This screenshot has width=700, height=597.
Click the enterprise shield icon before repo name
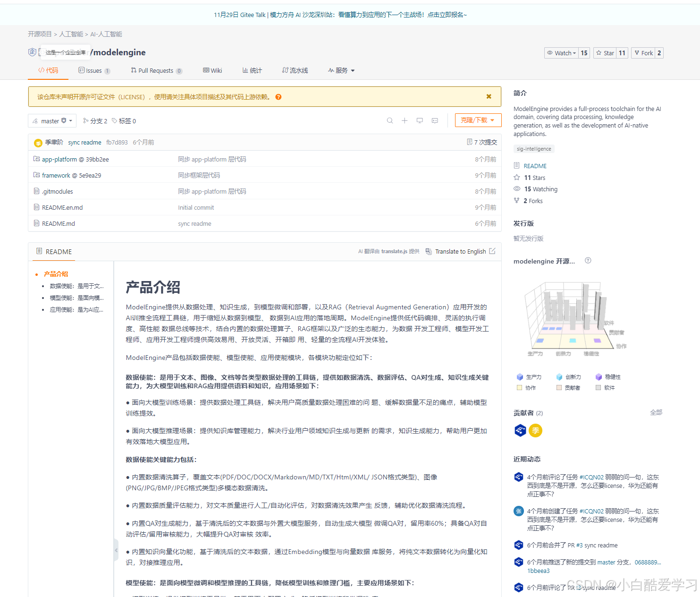[x=32, y=52]
